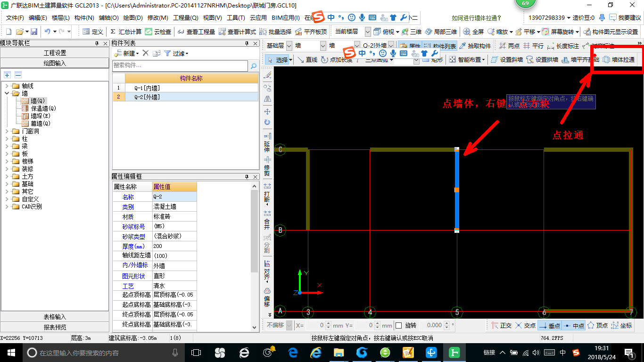The image size is (644, 362).
Task: Click the 工程设置 navigation button
Action: pyautogui.click(x=55, y=53)
